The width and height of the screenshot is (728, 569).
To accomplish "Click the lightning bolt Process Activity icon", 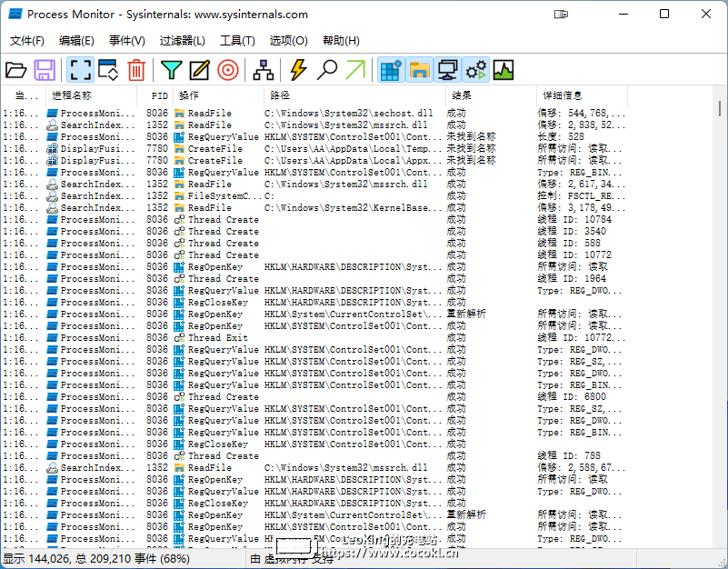I will pos(298,70).
